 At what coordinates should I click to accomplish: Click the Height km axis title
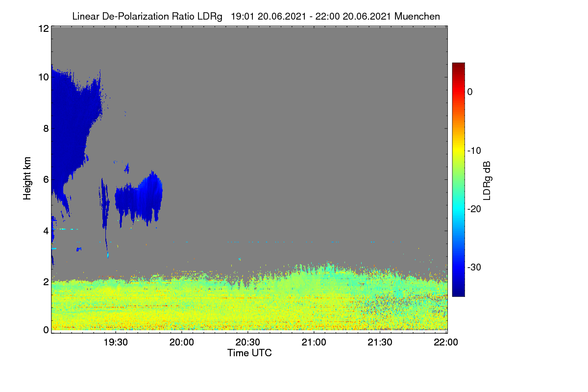27,178
